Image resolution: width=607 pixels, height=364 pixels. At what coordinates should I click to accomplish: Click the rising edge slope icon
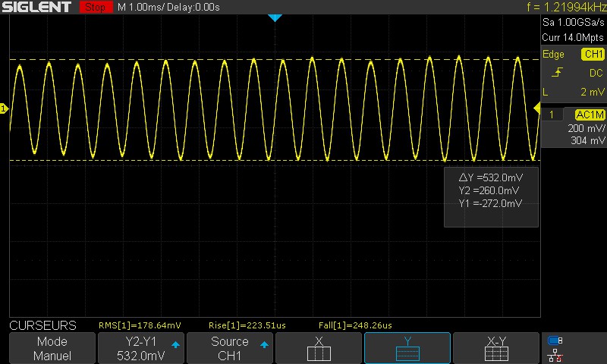point(557,72)
